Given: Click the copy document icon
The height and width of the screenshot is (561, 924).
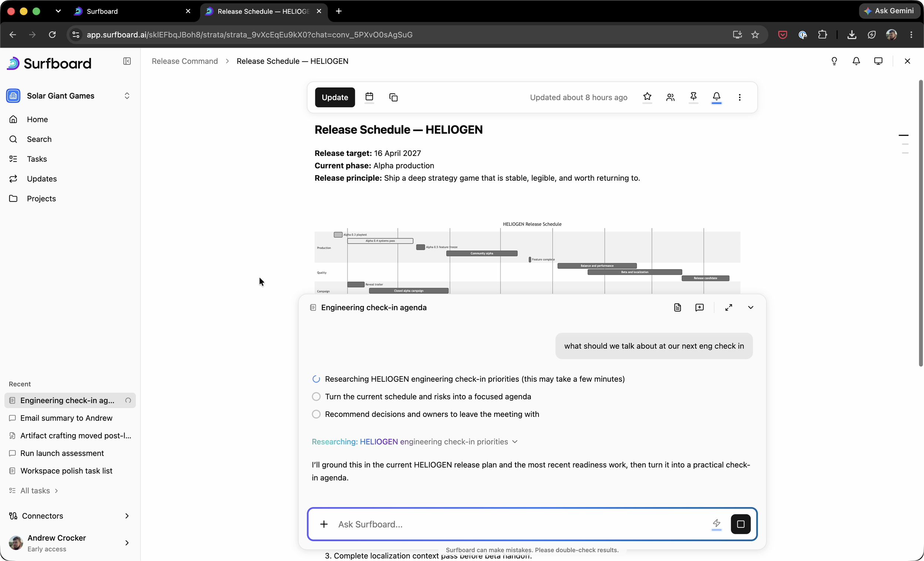Looking at the screenshot, I should coord(393,97).
